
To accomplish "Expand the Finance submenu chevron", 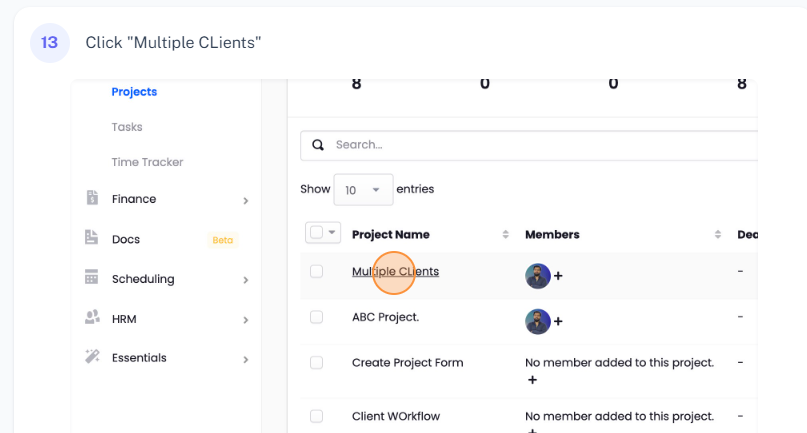I will (245, 200).
